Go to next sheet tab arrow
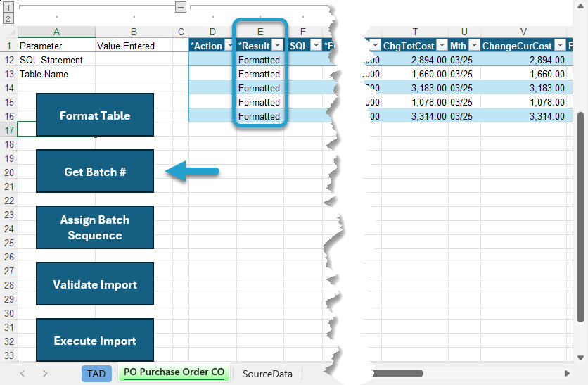 point(45,373)
